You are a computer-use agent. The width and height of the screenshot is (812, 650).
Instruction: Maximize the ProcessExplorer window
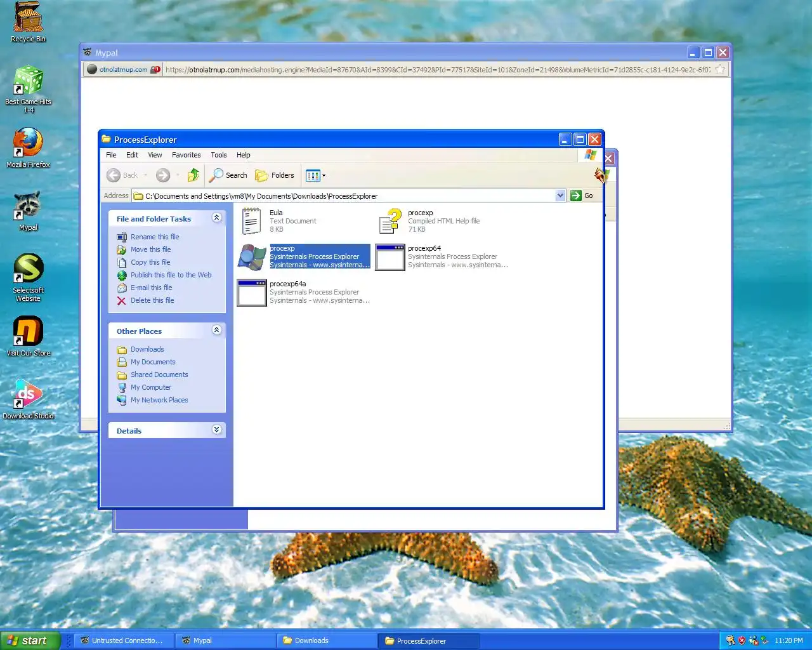point(580,139)
